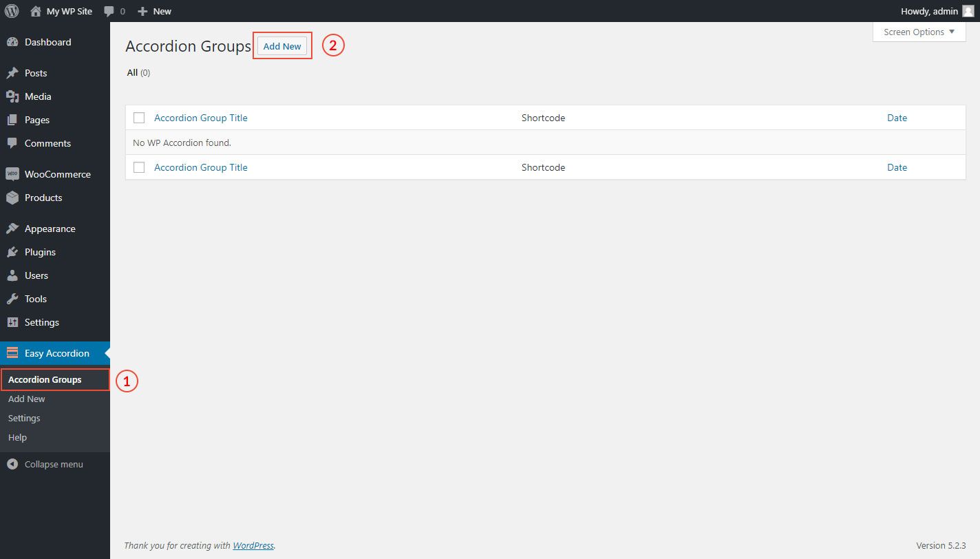Click the Posts pushpin icon

click(12, 73)
